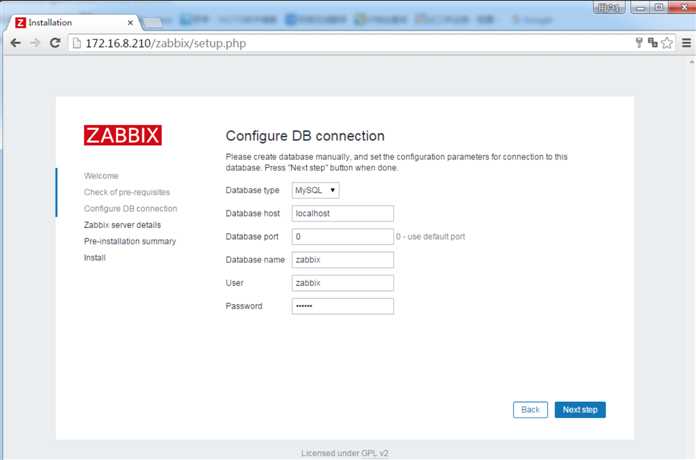Screen dimensions: 696x460
Task: Click the address bar URL
Action: click(166, 44)
